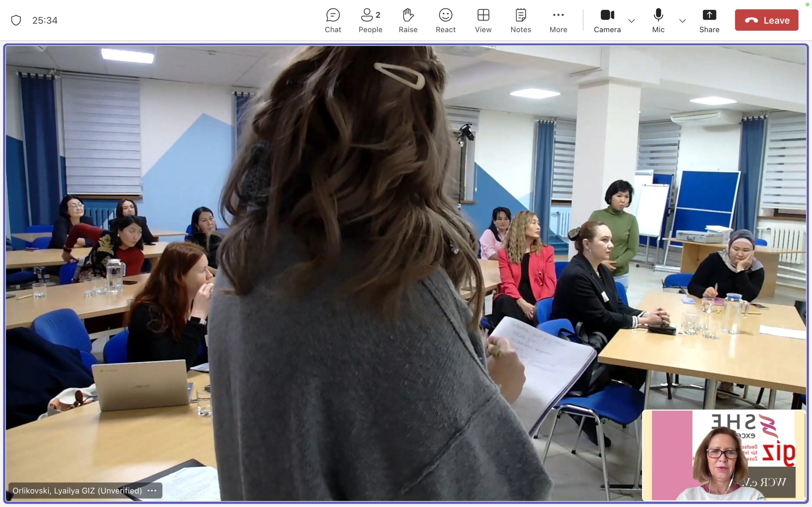Image resolution: width=812 pixels, height=507 pixels.
Task: Click the Orlikovski, Lyailya GIZ name label
Action: 77,491
